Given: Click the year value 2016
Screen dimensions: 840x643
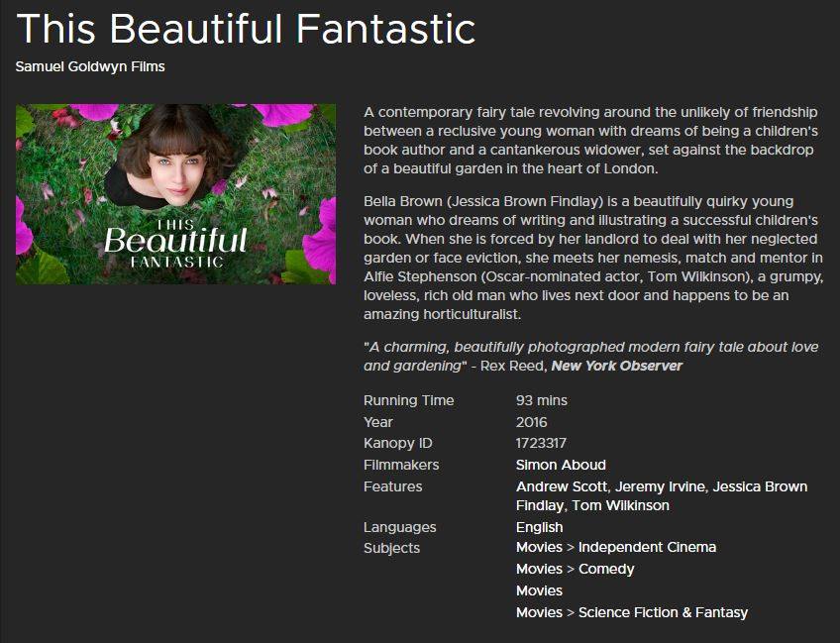Looking at the screenshot, I should (531, 422).
